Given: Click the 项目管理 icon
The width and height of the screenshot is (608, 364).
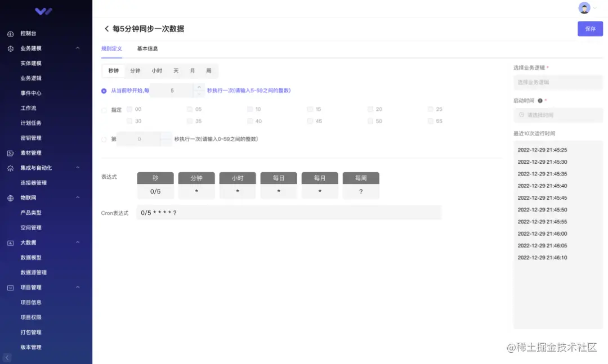Looking at the screenshot, I should tap(11, 287).
